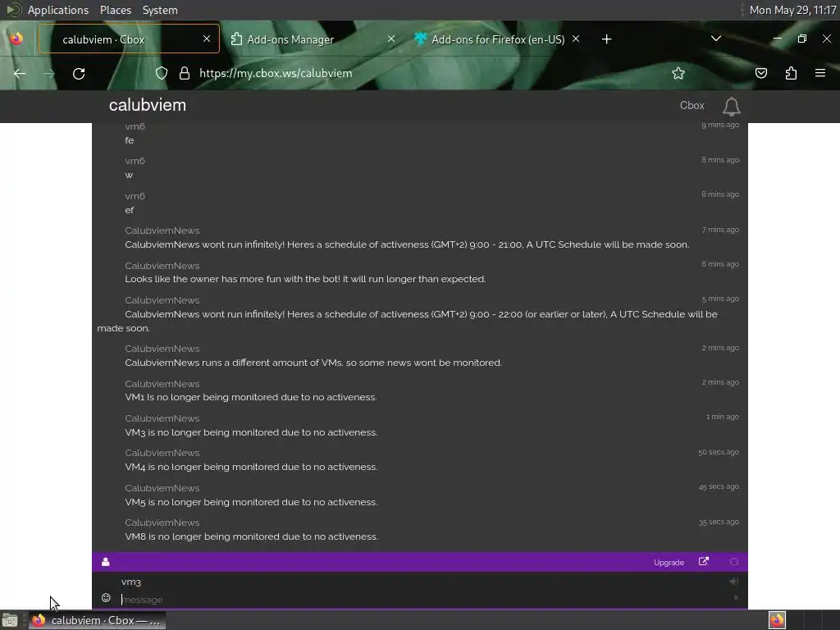This screenshot has height=630, width=840.
Task: Click the Firefox icon in bottom-right tray
Action: pos(778,620)
